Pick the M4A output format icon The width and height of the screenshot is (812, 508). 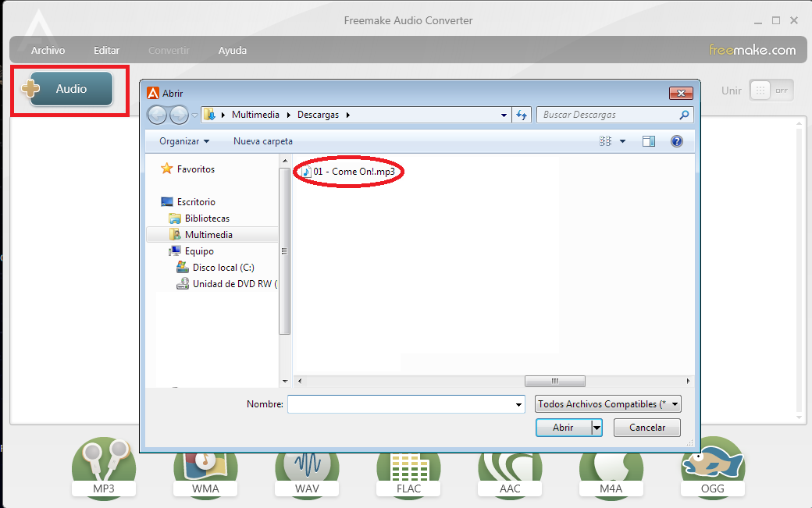click(x=611, y=474)
